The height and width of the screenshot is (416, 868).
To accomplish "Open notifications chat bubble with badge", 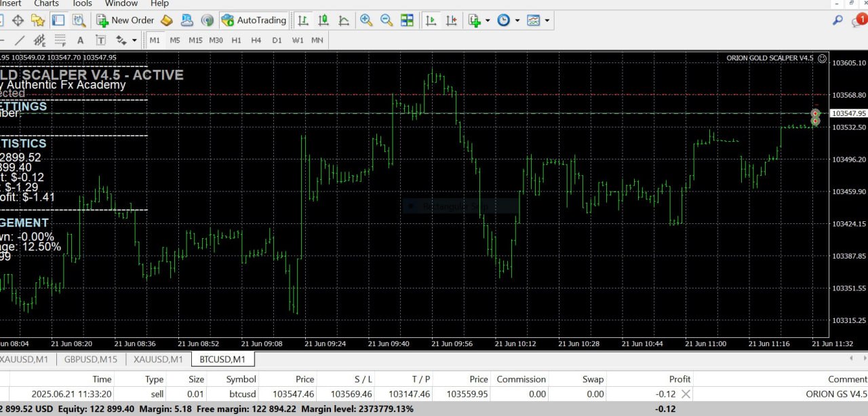I will [859, 20].
